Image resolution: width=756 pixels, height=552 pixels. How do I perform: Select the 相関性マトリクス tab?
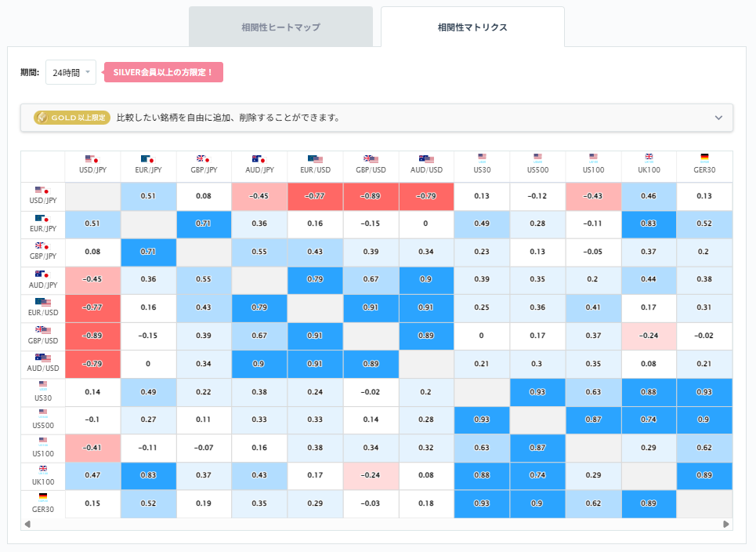click(x=472, y=26)
